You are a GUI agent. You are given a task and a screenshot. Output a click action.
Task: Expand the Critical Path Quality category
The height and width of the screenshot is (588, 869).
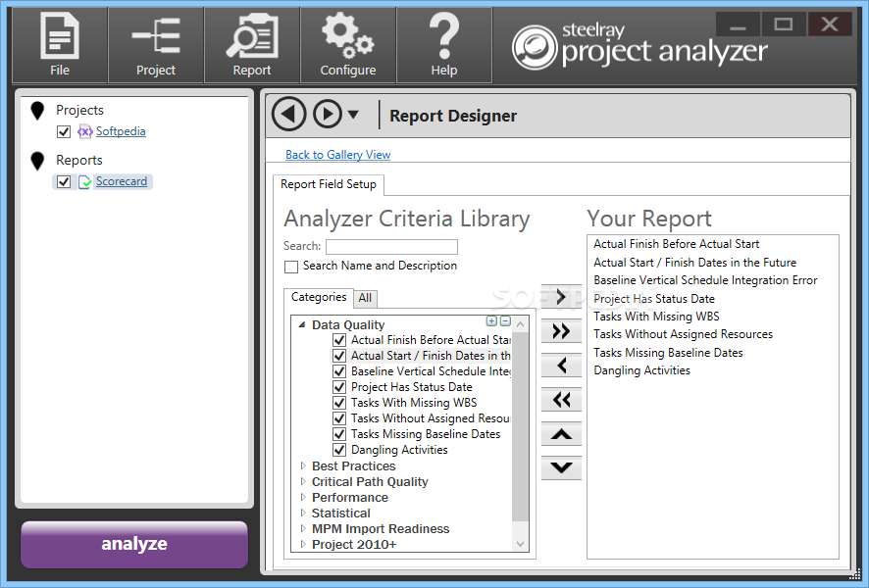click(x=303, y=481)
